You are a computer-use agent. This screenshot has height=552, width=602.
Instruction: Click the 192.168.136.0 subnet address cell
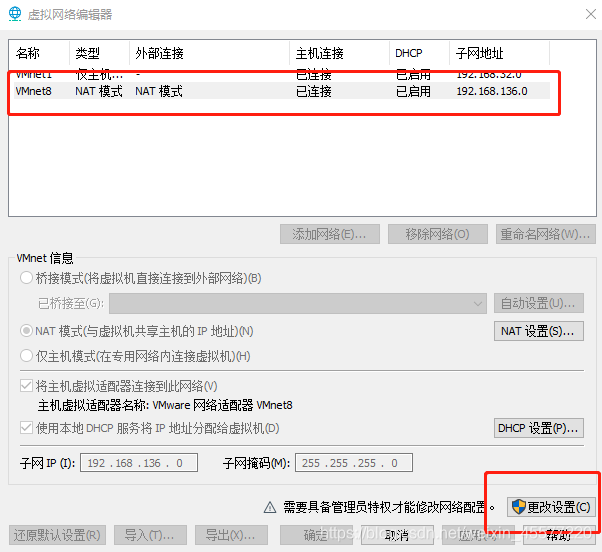pos(492,91)
